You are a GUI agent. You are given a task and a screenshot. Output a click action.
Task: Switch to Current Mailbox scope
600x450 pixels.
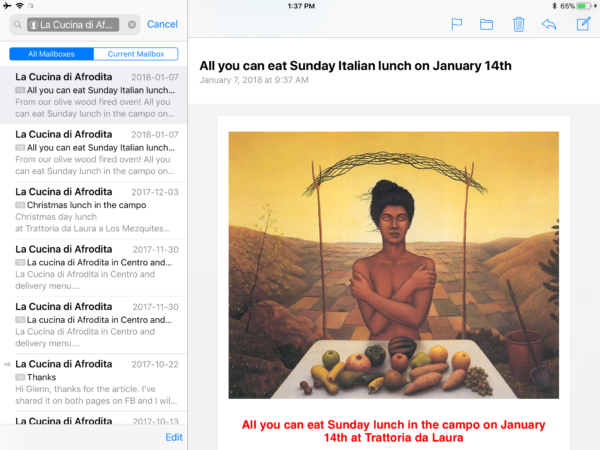[x=136, y=54]
